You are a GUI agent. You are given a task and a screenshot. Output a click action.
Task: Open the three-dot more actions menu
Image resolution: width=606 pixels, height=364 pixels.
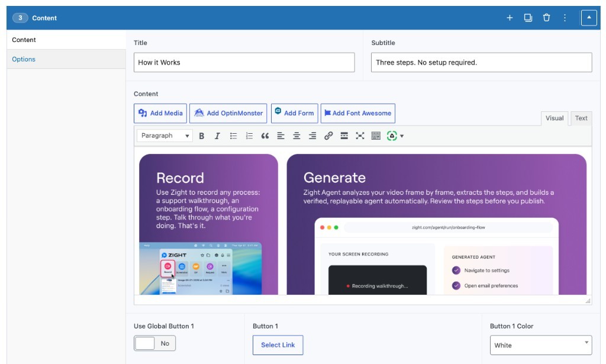click(x=565, y=18)
